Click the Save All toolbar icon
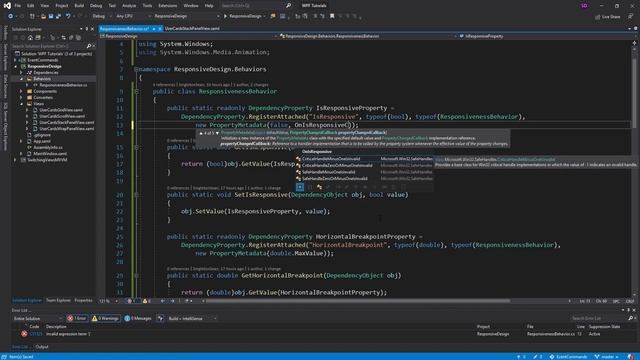The image size is (640, 360). pyautogui.click(x=58, y=16)
